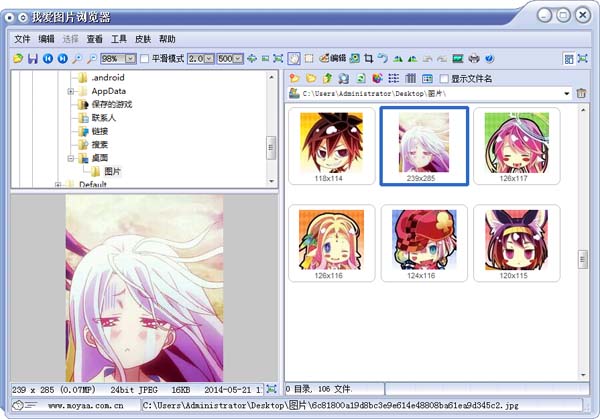Go to the previous image

coord(48,59)
